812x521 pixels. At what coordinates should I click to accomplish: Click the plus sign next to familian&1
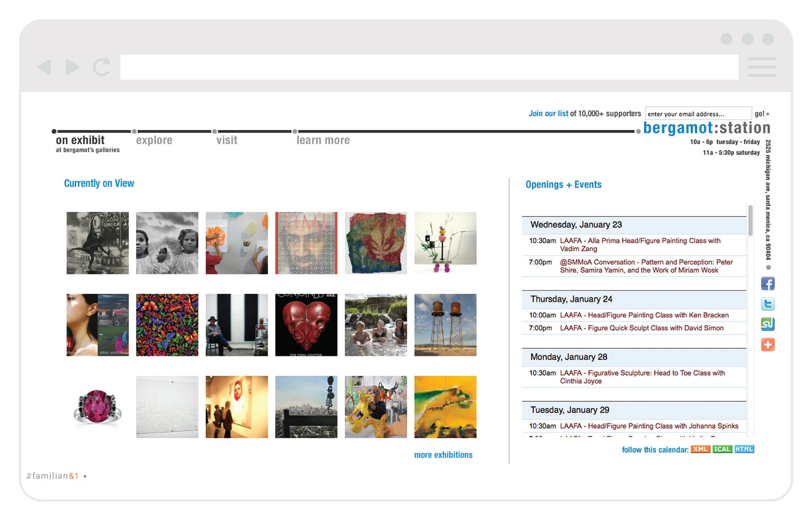click(x=85, y=476)
